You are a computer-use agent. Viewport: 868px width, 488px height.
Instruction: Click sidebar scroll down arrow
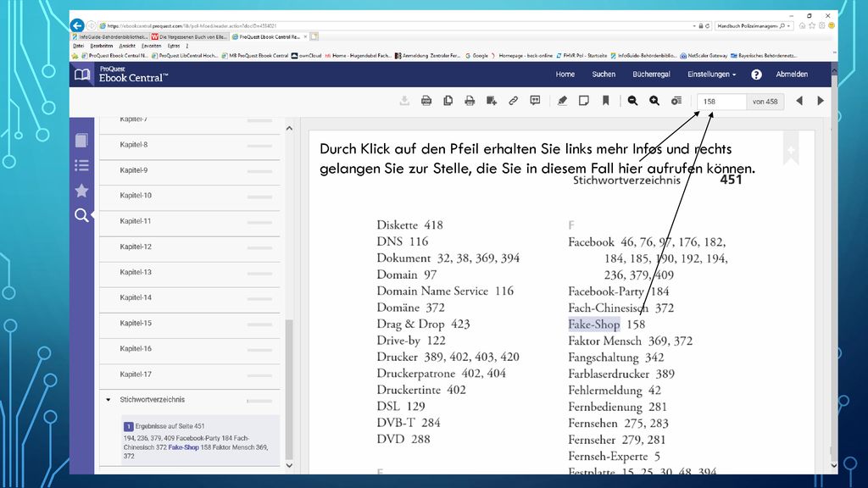289,465
